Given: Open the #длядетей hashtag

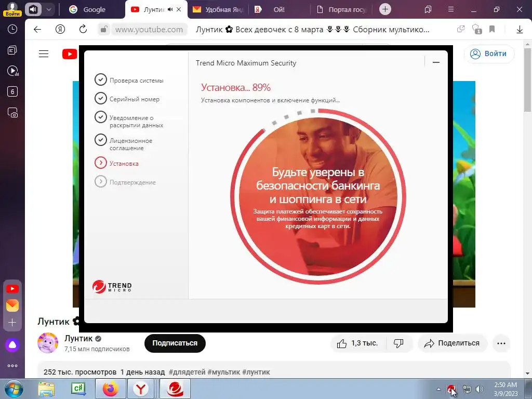Looking at the screenshot, I should tap(187, 372).
